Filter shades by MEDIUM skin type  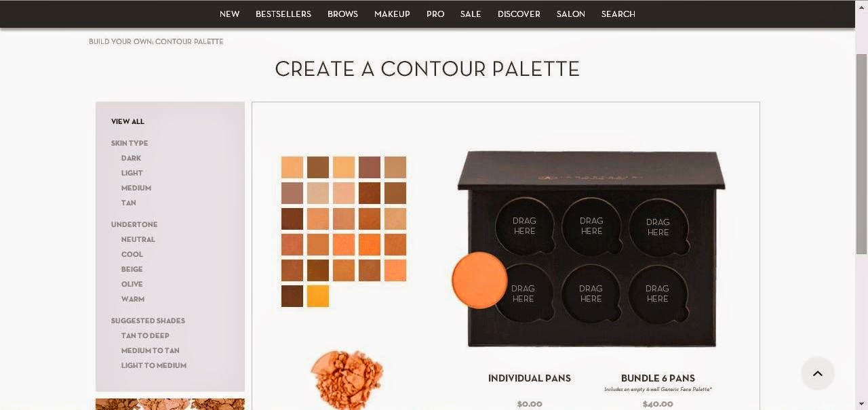136,188
